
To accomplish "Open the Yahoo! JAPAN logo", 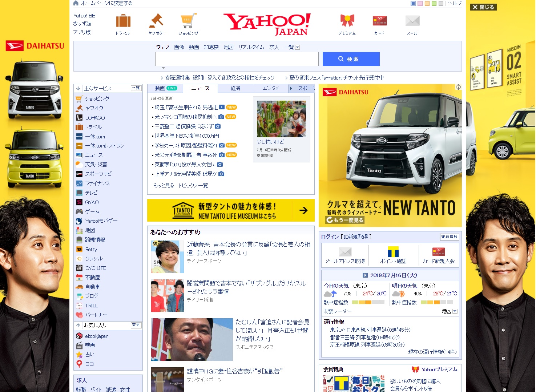I will (267, 24).
